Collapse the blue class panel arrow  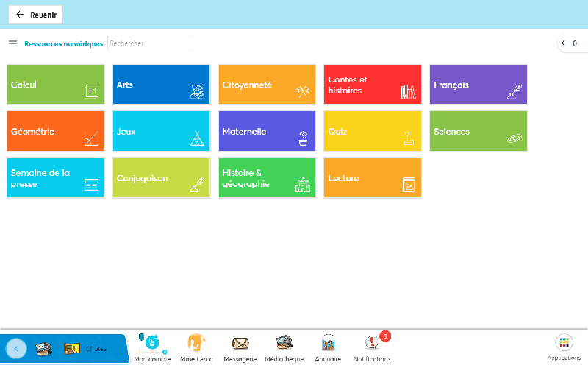(x=16, y=348)
